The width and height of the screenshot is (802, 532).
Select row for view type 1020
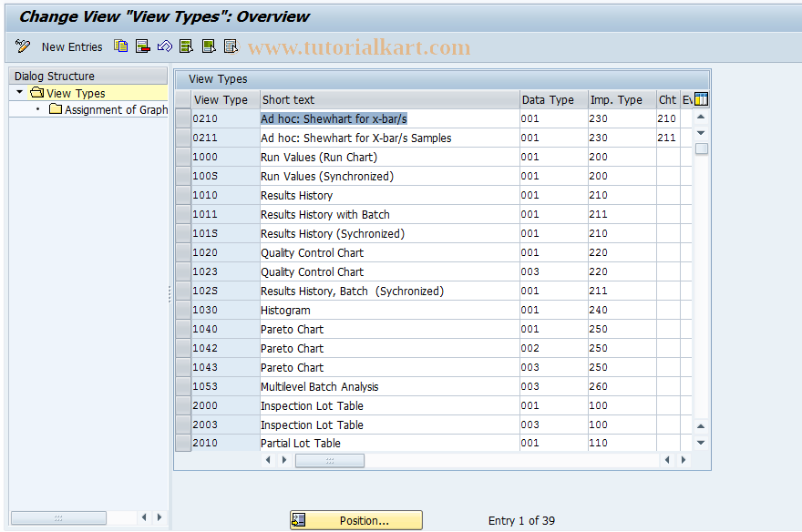183,252
